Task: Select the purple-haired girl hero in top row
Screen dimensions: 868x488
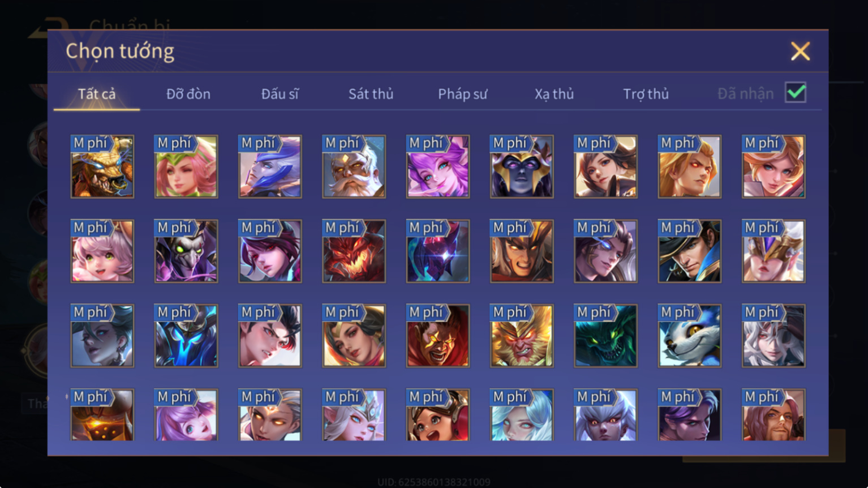Action: [x=437, y=166]
